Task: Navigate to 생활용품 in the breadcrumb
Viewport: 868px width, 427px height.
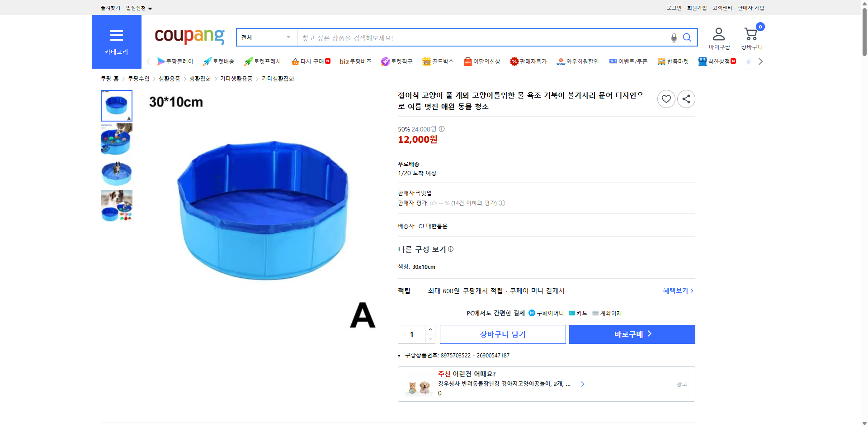Action: (170, 78)
